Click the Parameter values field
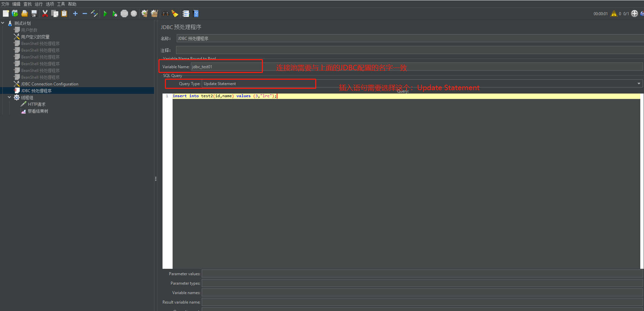This screenshot has width=644, height=311. point(422,274)
